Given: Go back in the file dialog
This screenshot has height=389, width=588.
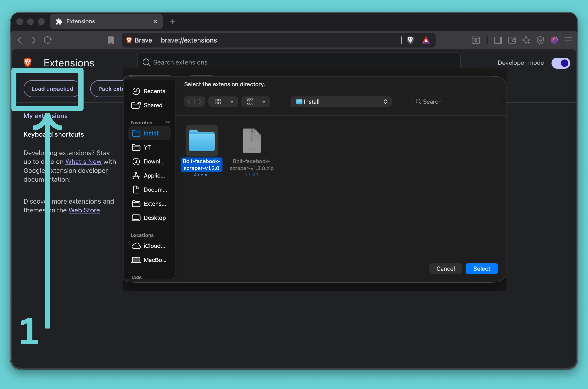Looking at the screenshot, I should (189, 102).
